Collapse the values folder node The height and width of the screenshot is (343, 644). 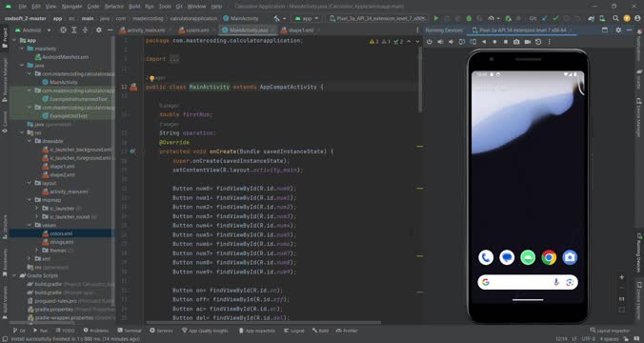(30, 225)
